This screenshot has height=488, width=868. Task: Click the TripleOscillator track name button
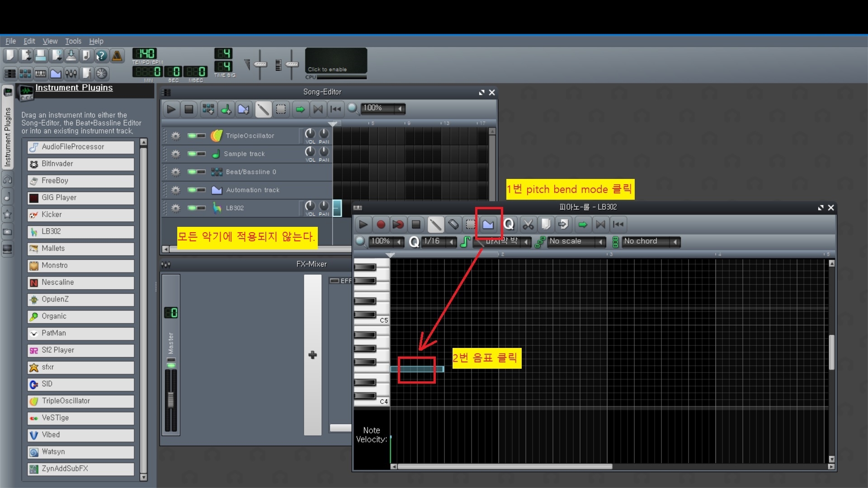point(254,136)
